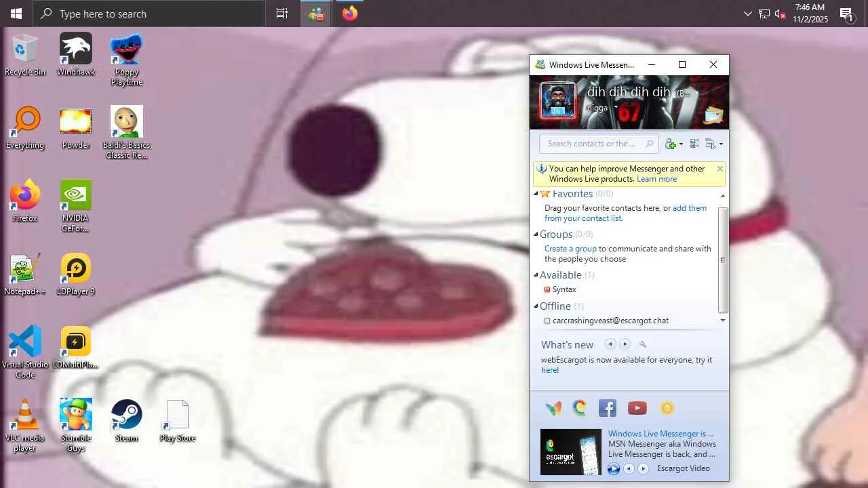The image size is (868, 488).
Task: Dismiss the improve Messenger notification
Action: pos(719,169)
